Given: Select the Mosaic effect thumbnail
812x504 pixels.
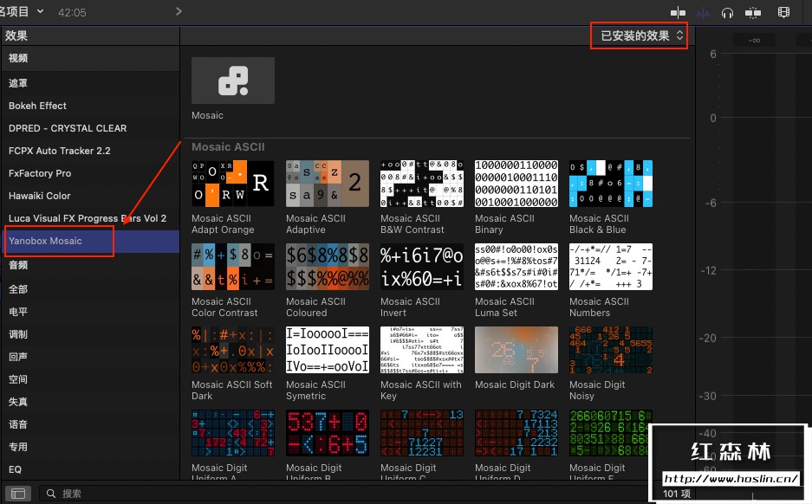Looking at the screenshot, I should [x=233, y=81].
